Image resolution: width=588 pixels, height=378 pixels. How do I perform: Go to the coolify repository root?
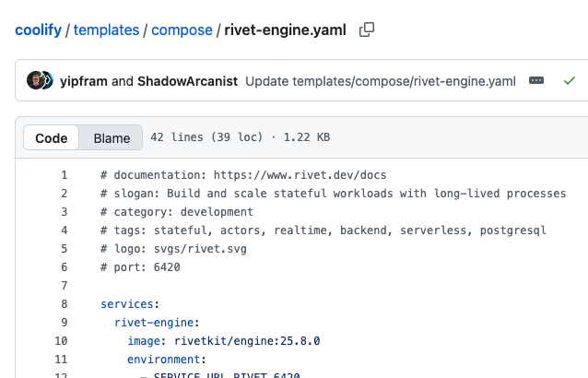click(38, 30)
